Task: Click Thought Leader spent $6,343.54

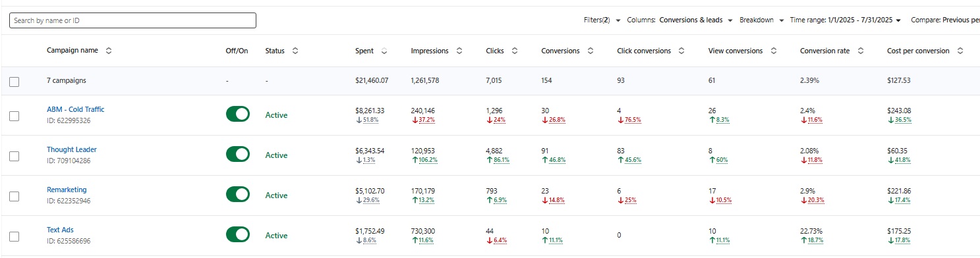Action: 370,151
